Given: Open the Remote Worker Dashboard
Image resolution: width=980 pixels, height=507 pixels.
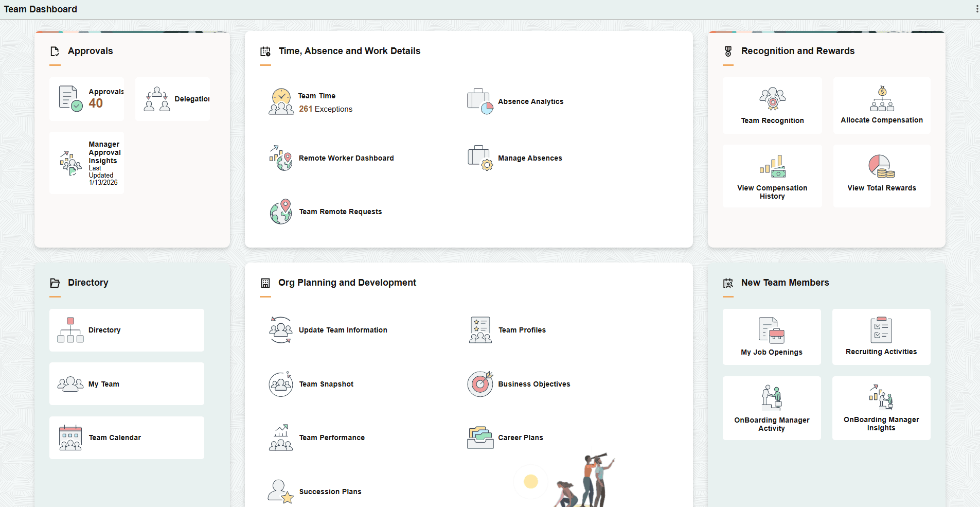Looking at the screenshot, I should coord(346,158).
